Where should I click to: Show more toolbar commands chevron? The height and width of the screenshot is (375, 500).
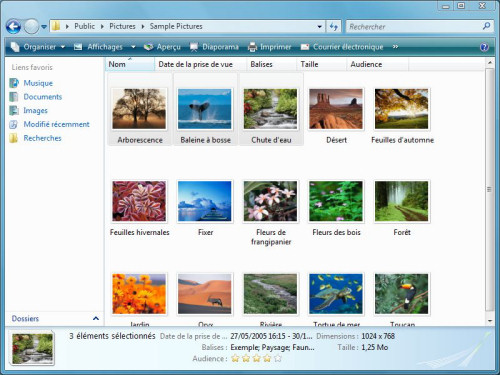coord(395,47)
